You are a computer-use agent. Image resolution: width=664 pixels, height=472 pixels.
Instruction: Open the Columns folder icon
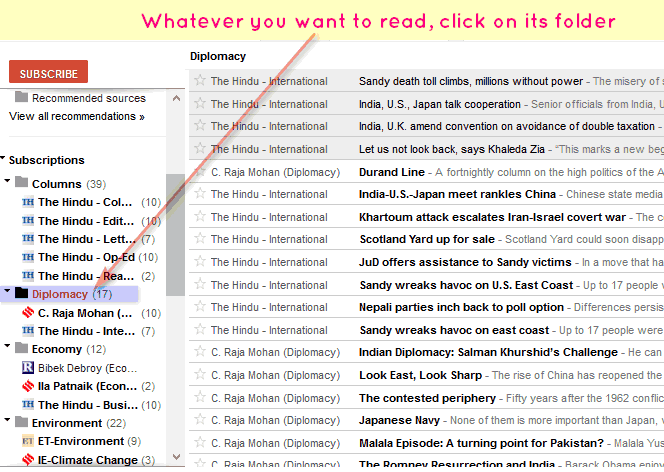click(x=21, y=182)
